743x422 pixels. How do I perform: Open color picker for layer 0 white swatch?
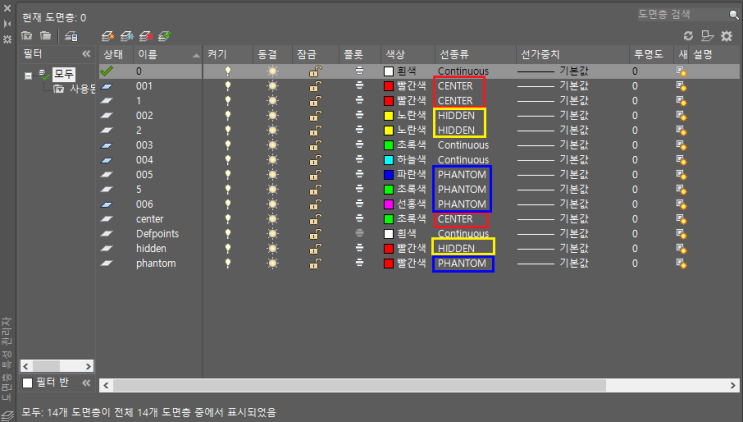coord(389,71)
